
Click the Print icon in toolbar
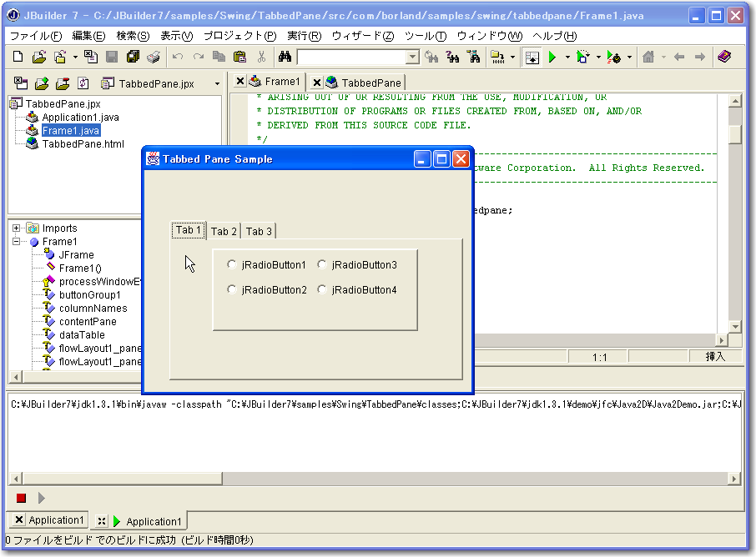[154, 57]
